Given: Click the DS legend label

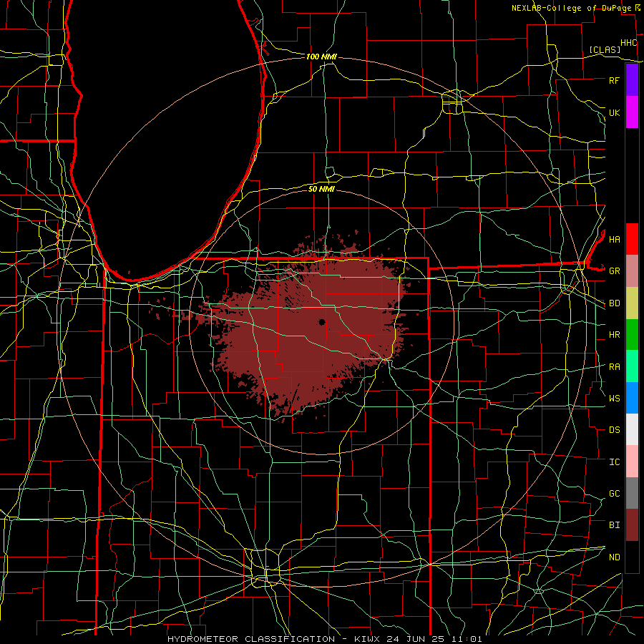Looking at the screenshot, I should [x=614, y=429].
